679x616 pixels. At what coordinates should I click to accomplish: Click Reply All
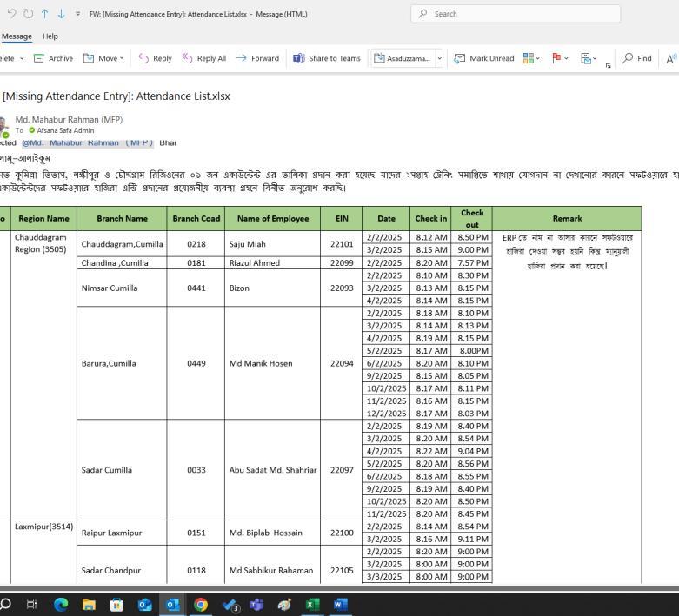[203, 58]
